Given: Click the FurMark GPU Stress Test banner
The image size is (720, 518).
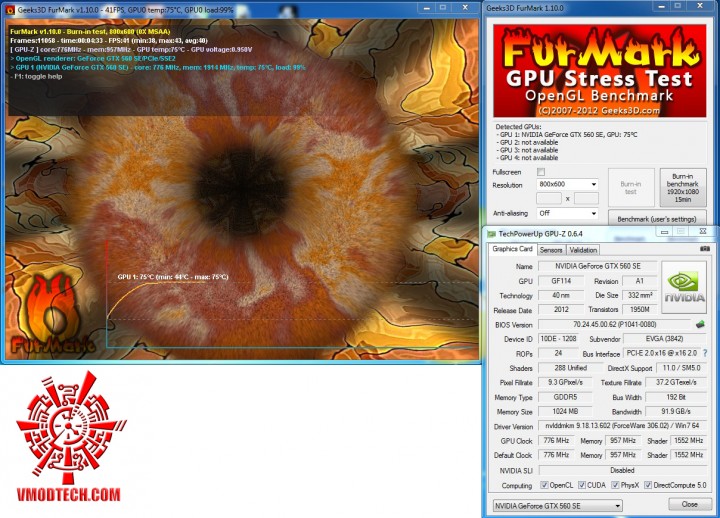Looking at the screenshot, I should click(x=600, y=71).
